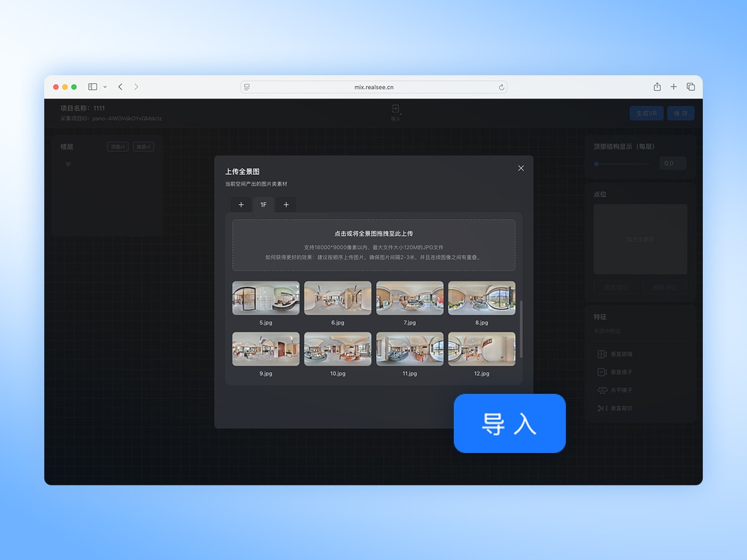Click the large blue 导入 button
The height and width of the screenshot is (560, 747).
[509, 423]
